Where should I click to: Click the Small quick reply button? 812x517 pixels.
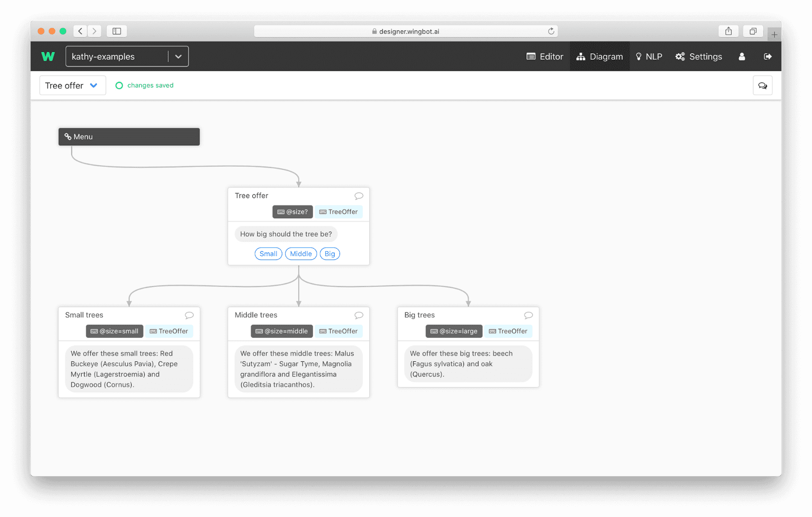coord(268,253)
